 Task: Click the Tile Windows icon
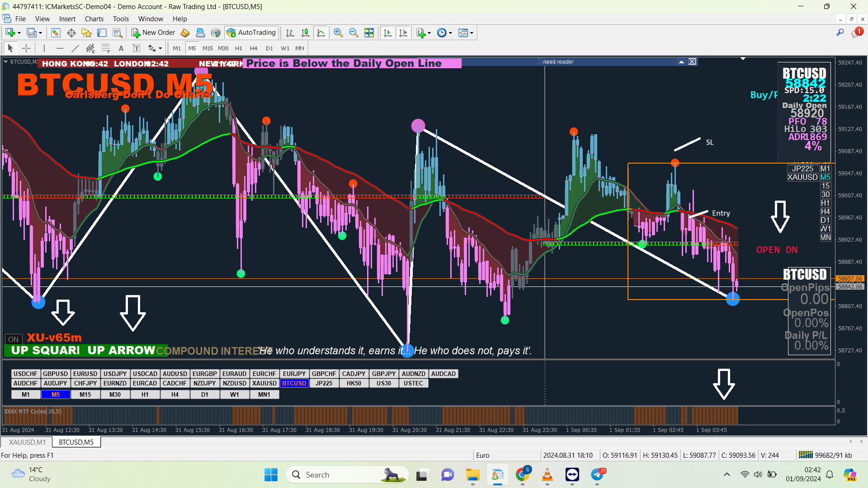[x=369, y=33]
